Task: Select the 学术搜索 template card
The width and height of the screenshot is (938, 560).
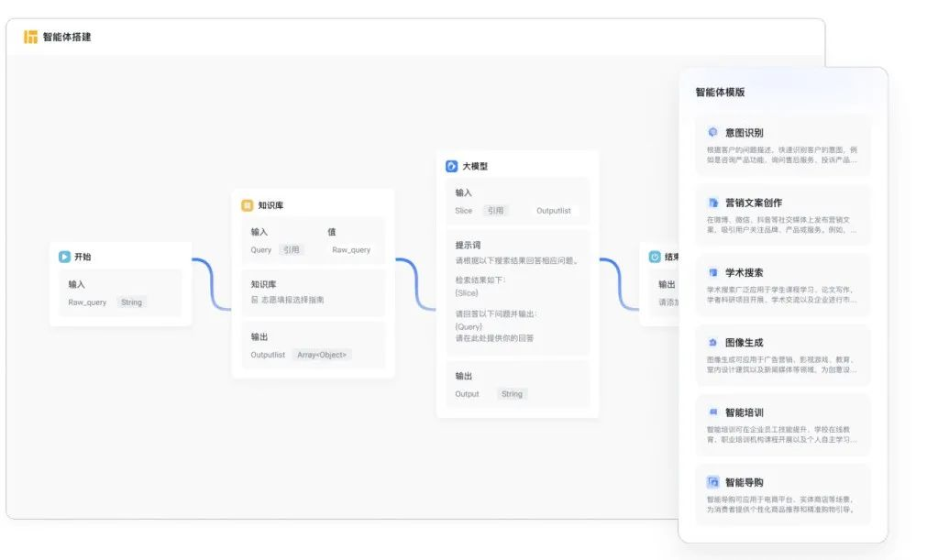Action: (x=782, y=285)
